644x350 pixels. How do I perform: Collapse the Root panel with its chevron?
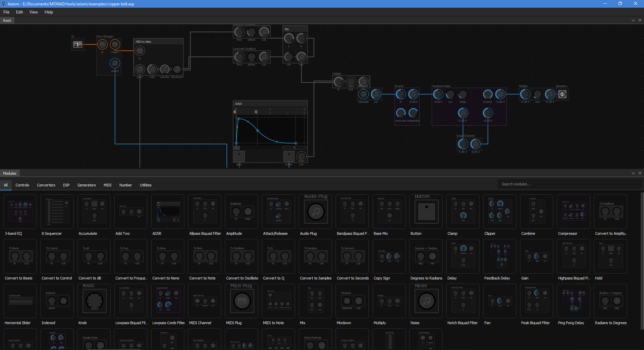tap(633, 20)
